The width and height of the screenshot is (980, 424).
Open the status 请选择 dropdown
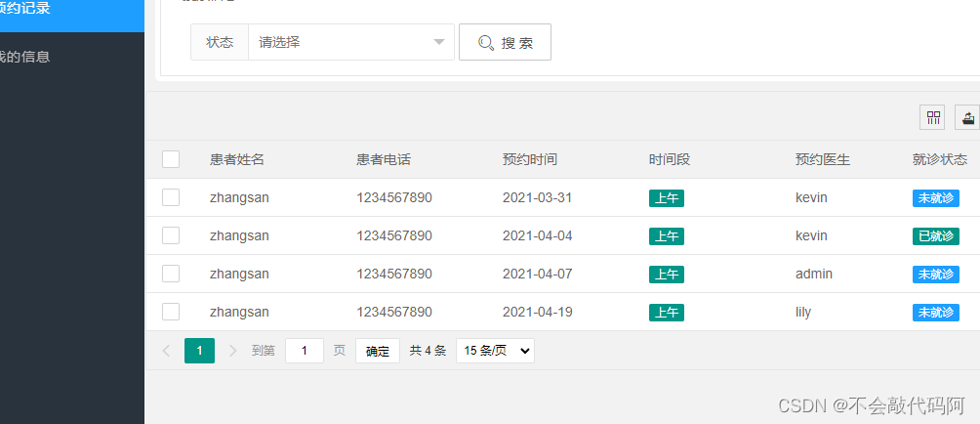tap(351, 43)
